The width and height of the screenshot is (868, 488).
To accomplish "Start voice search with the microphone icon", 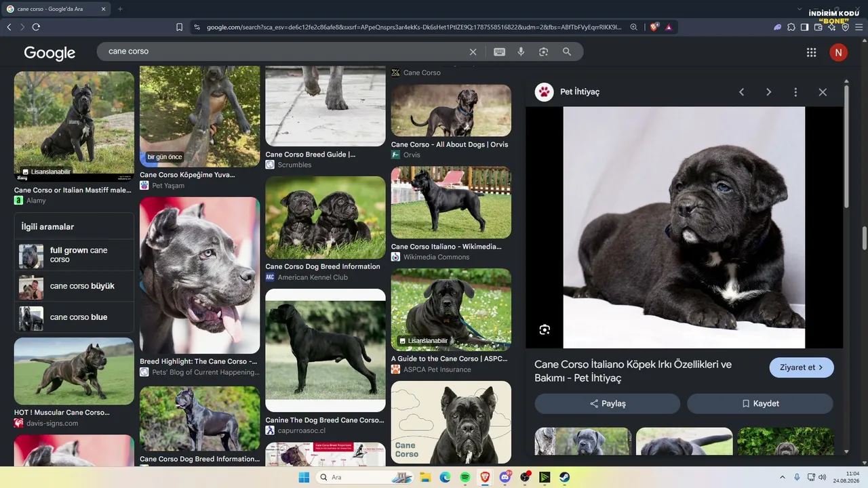I will pyautogui.click(x=521, y=52).
